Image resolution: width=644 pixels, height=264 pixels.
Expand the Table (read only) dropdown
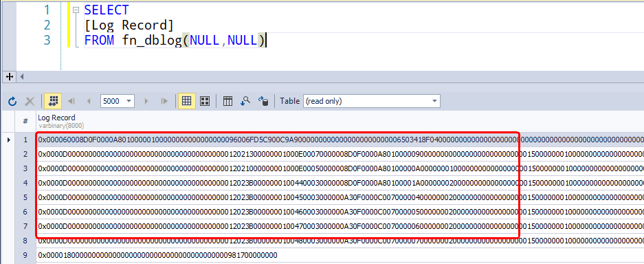(x=371, y=101)
